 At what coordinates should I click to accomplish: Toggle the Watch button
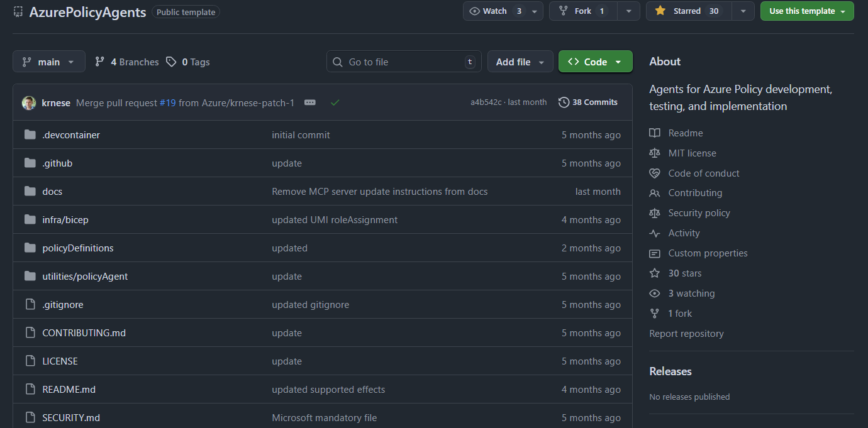click(x=496, y=11)
